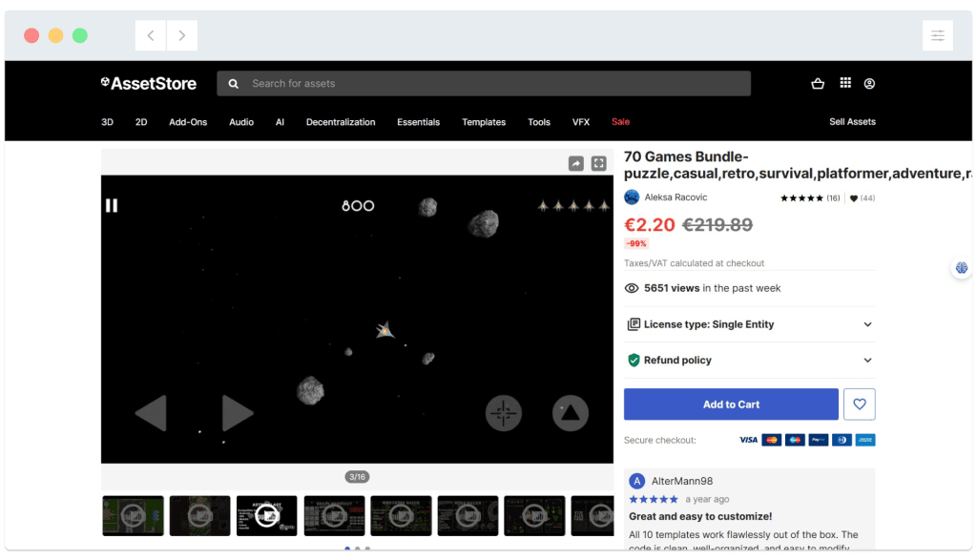Select the seventh media thumbnail

(x=534, y=516)
